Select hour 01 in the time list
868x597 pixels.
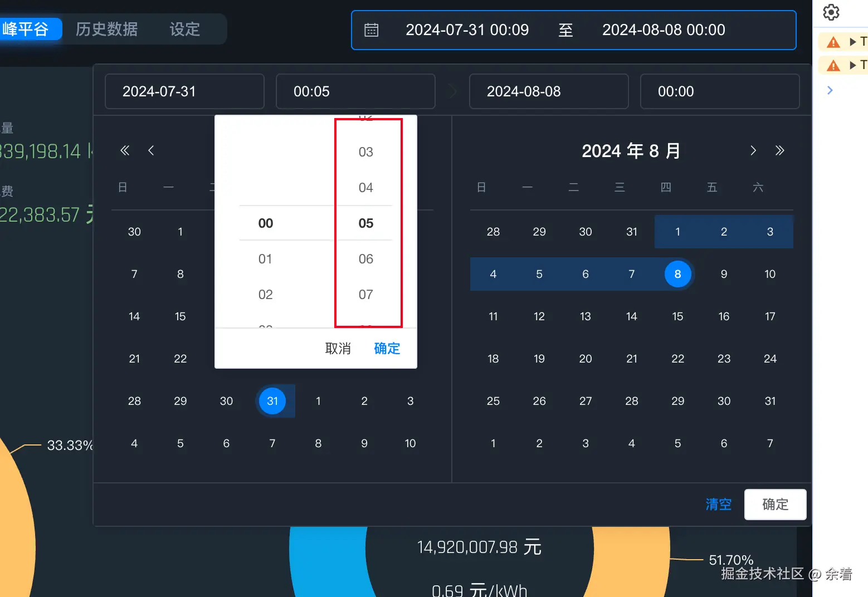click(265, 259)
